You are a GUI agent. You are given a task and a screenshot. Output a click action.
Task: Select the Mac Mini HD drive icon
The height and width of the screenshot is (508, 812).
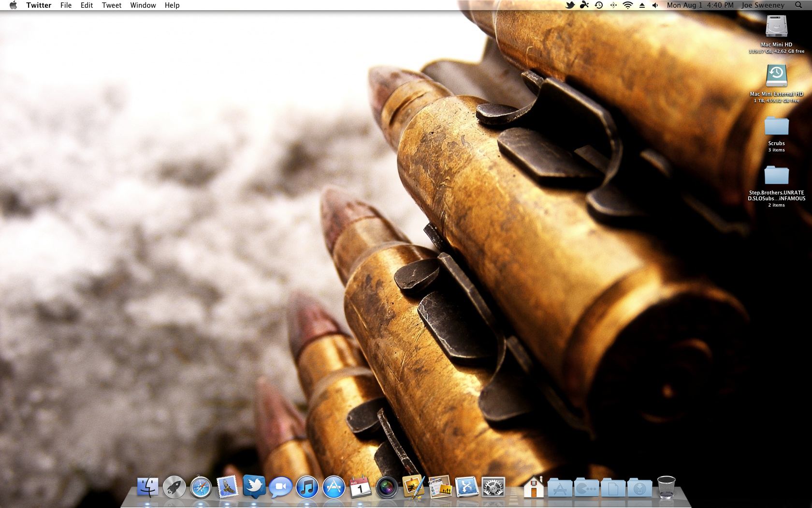pos(777,27)
